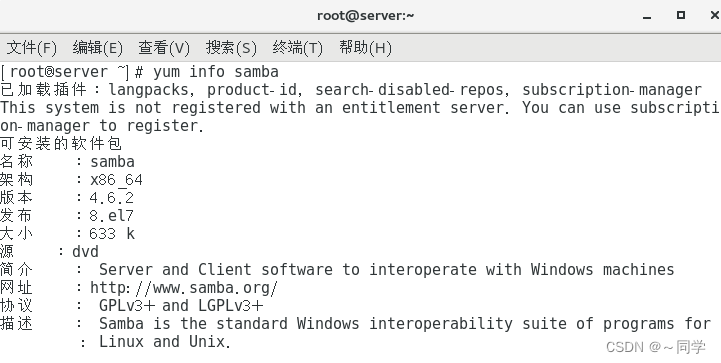Click the license text GPLv3+ and LGPLv3+

pyautogui.click(x=181, y=306)
